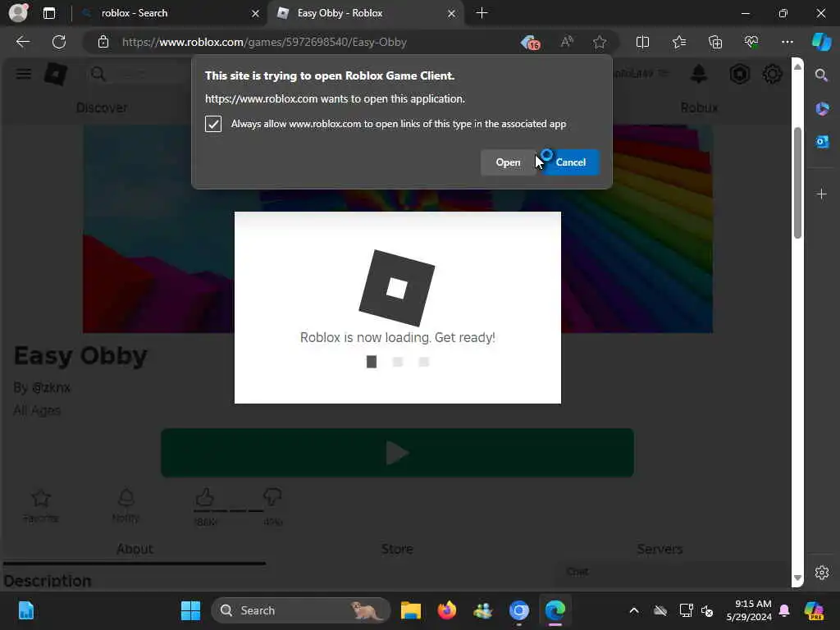This screenshot has height=630, width=840.
Task: Toggle split screen view
Action: click(x=642, y=42)
